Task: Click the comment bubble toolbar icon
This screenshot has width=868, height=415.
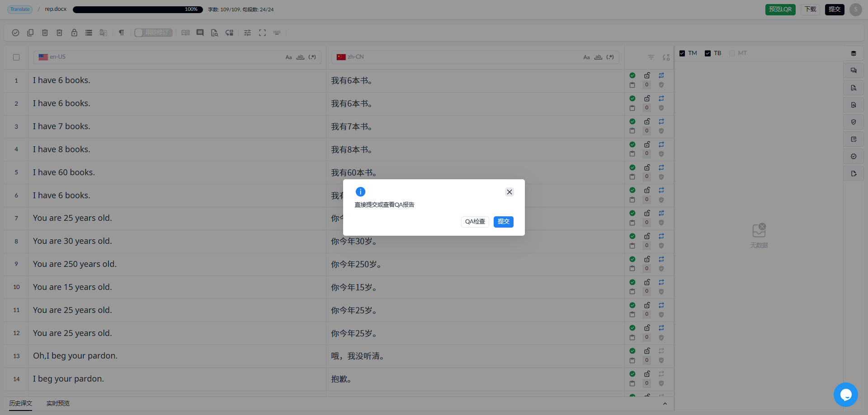Action: (200, 33)
